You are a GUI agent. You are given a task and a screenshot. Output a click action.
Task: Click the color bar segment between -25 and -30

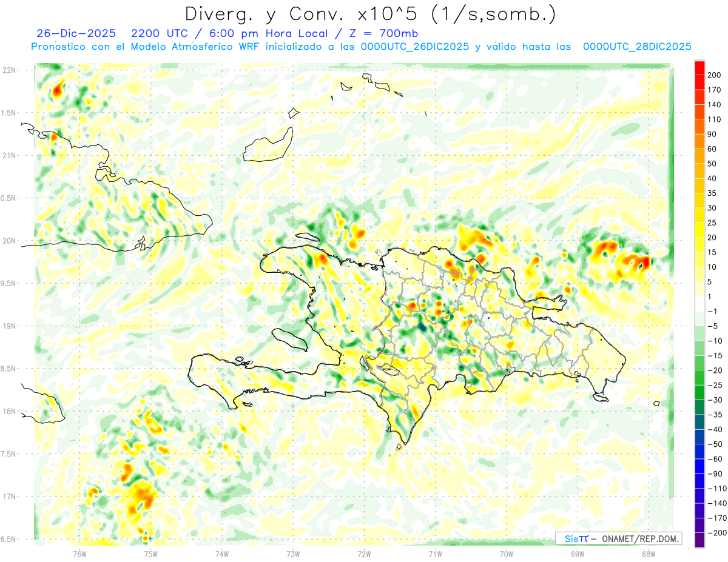(x=699, y=392)
